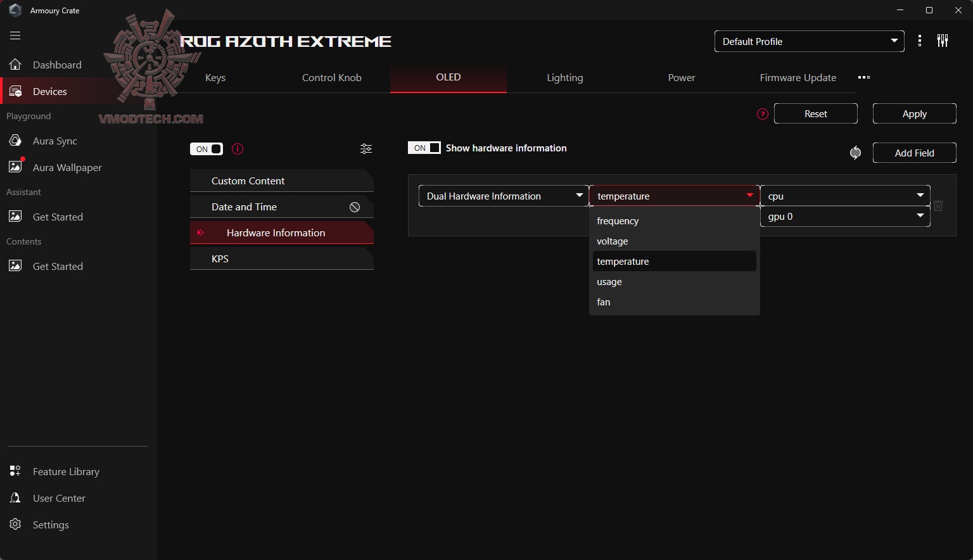
Task: Open the profile three-dot options menu
Action: click(x=920, y=41)
